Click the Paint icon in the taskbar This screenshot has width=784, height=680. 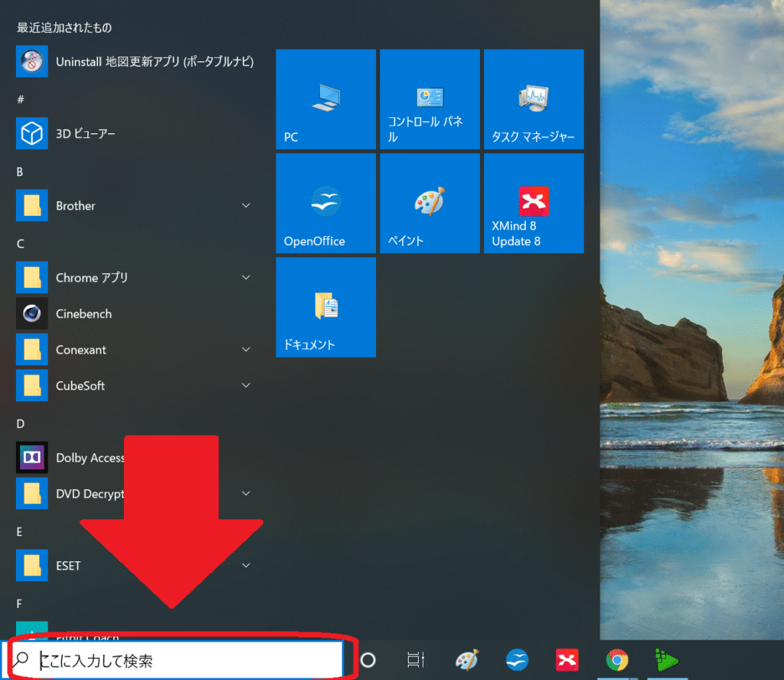click(467, 660)
